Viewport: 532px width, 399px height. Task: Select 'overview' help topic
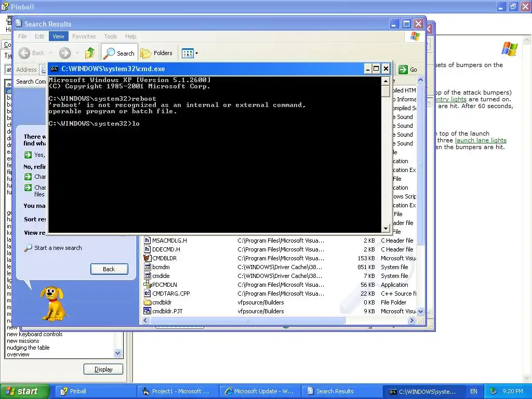click(x=18, y=354)
